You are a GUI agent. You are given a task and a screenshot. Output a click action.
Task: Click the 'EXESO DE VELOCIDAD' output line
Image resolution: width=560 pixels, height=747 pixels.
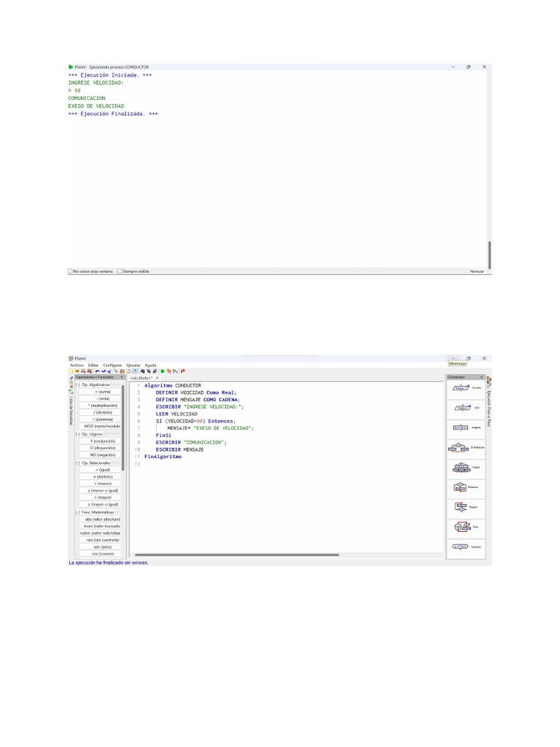click(x=96, y=107)
